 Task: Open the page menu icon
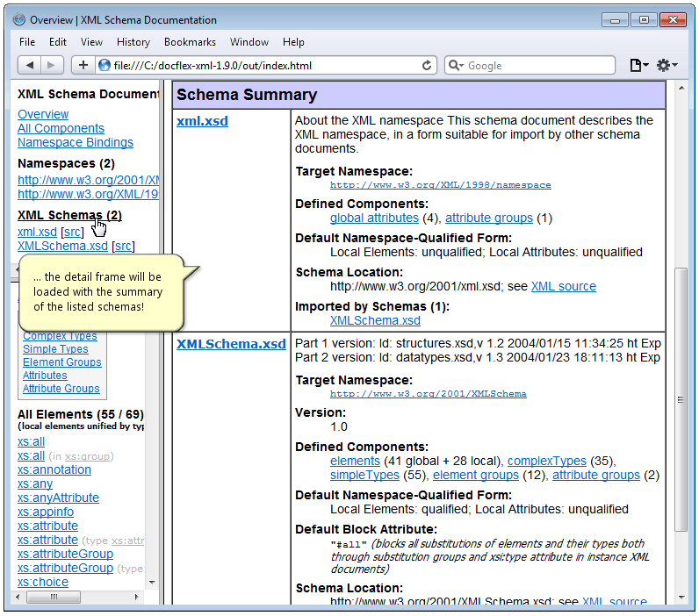click(638, 65)
